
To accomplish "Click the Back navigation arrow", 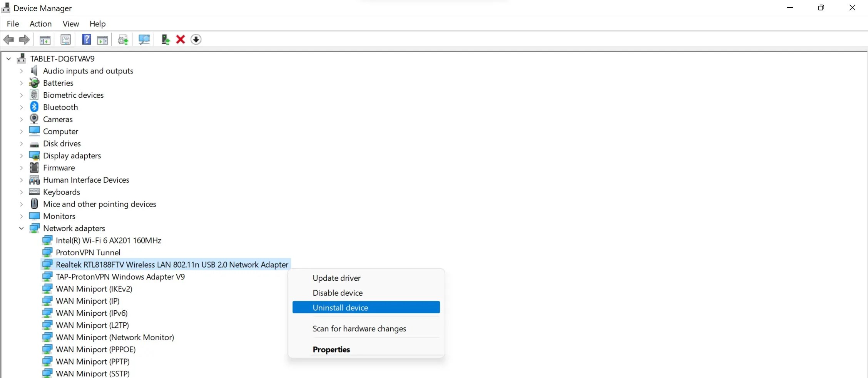I will click(x=9, y=39).
